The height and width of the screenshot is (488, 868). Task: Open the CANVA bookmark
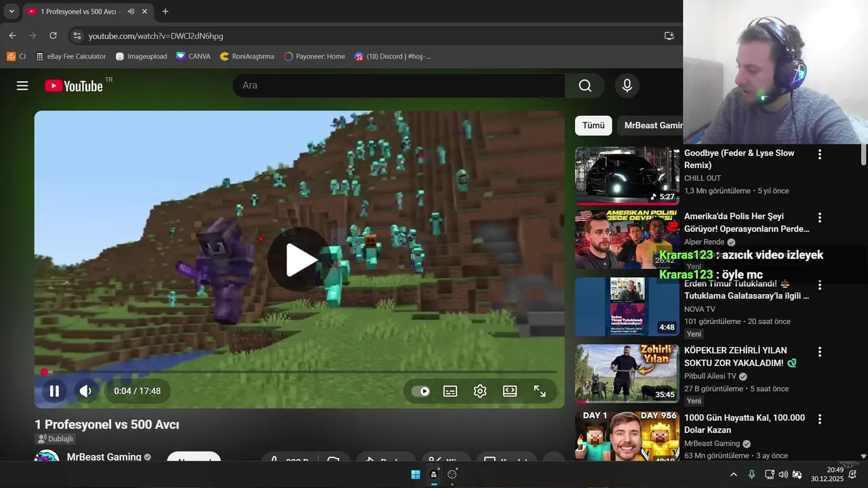click(x=193, y=56)
